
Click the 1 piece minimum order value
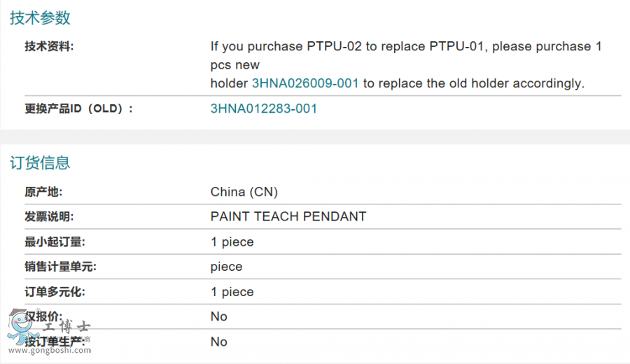pos(232,242)
